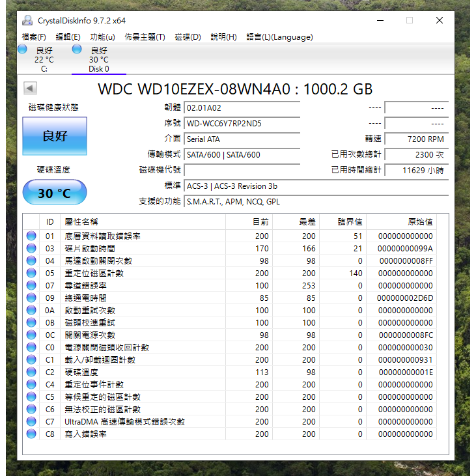Image resolution: width=476 pixels, height=476 pixels.
Task: Open the 編輯(E) menu
Action: [68, 37]
